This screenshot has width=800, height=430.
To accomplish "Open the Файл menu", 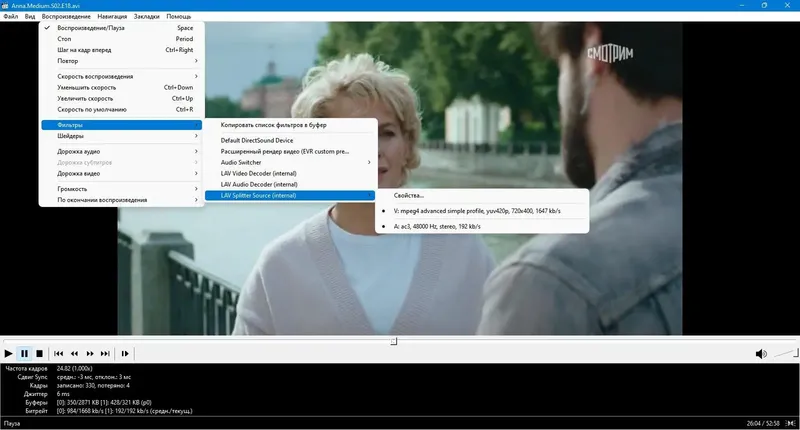I will (10, 16).
